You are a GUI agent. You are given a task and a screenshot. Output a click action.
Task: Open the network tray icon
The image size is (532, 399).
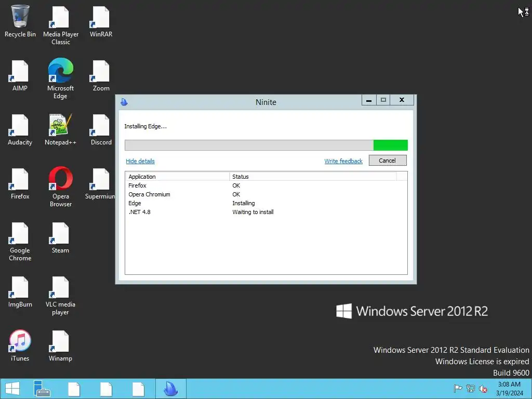[x=471, y=388]
